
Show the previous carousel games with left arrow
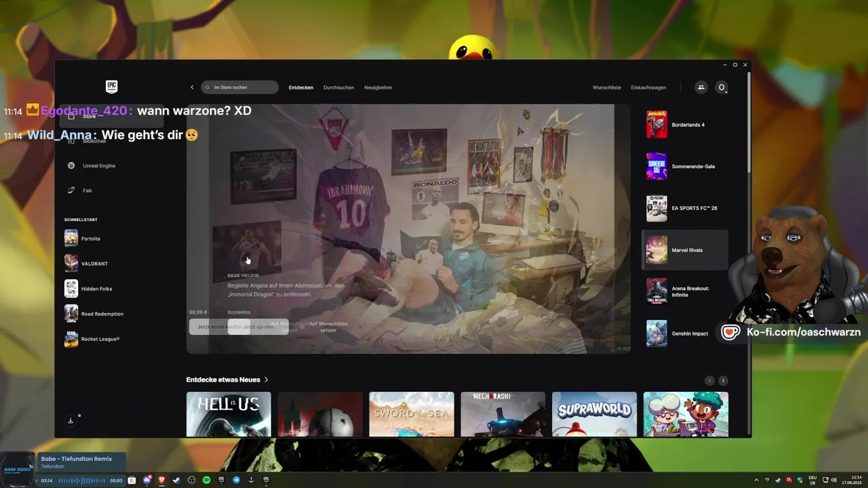[709, 381]
